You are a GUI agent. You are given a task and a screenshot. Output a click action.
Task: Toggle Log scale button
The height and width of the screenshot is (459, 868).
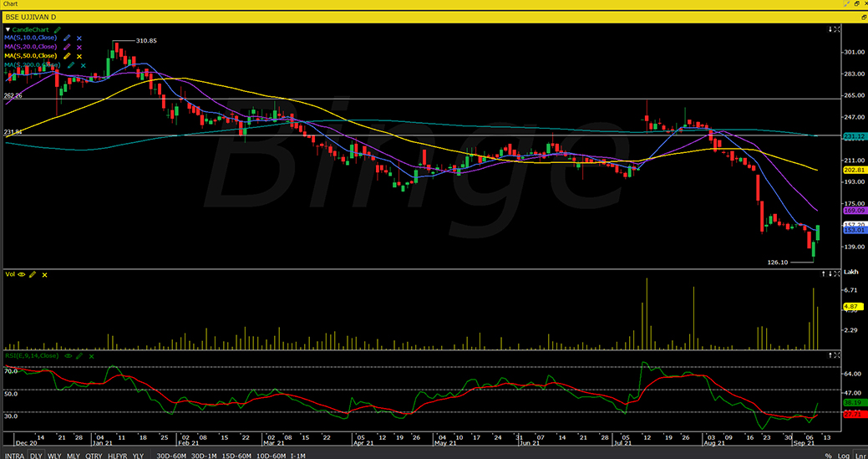coord(843,455)
